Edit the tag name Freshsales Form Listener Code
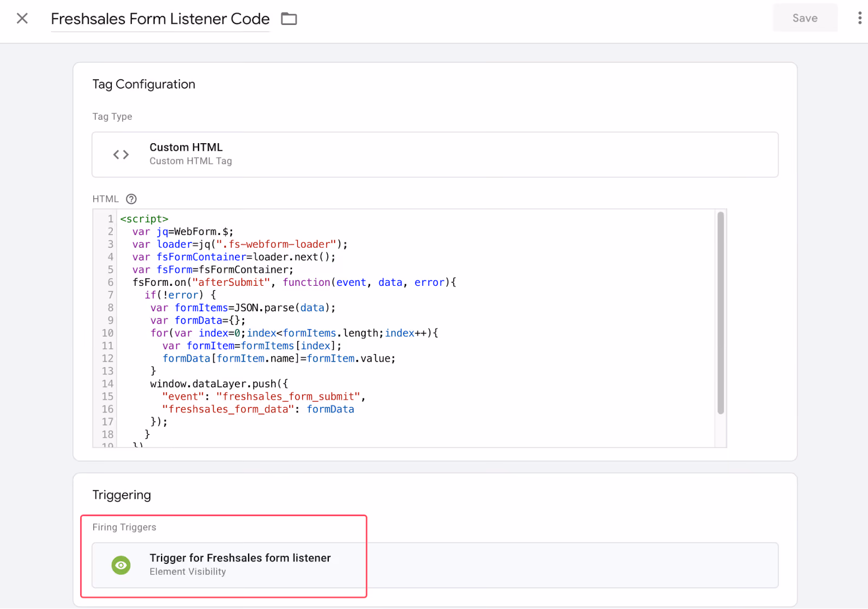Image resolution: width=868 pixels, height=609 pixels. (x=160, y=19)
